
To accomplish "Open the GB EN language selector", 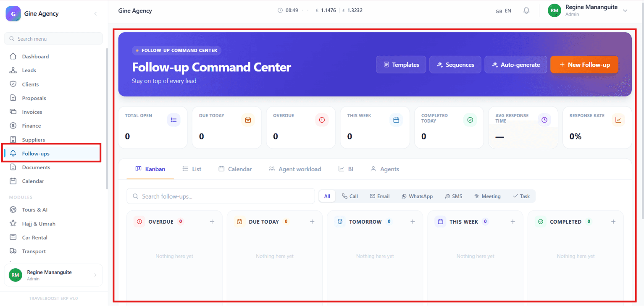I will pos(503,11).
